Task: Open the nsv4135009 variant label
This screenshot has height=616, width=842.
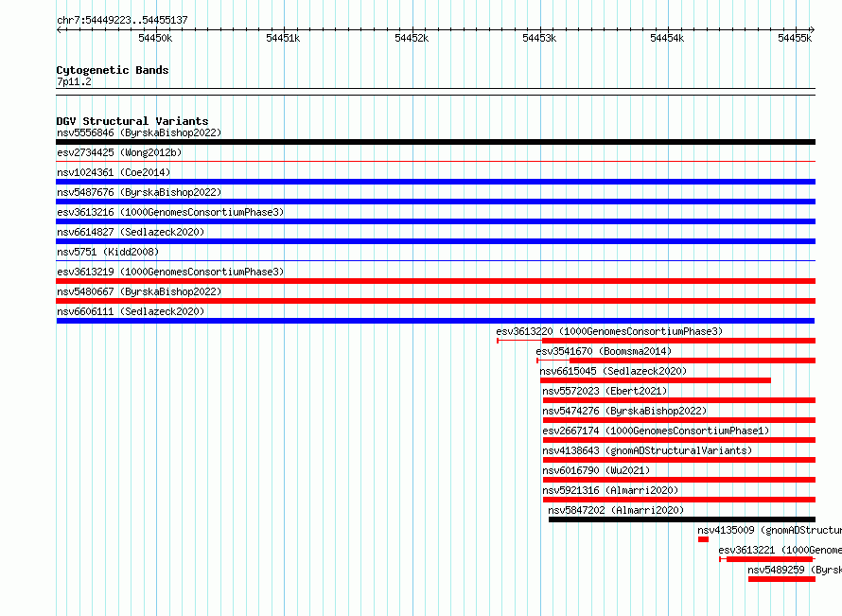Action: [769, 530]
